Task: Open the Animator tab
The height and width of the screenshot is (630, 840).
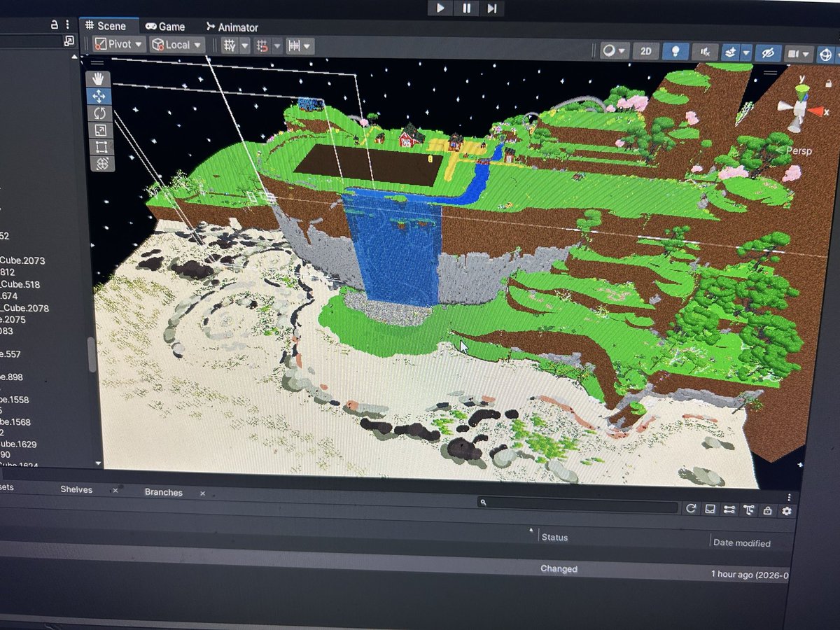Action: 233,26
